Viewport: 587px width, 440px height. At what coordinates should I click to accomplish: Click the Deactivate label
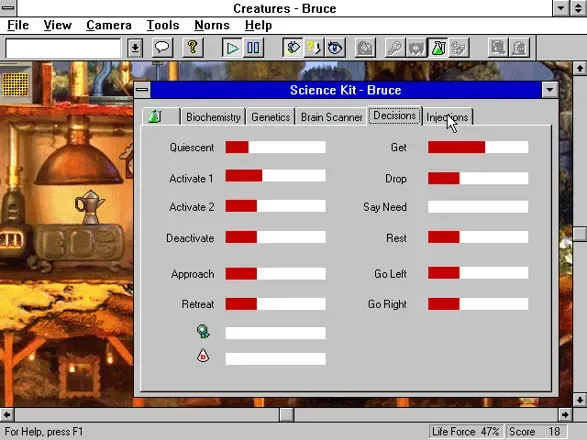point(190,238)
